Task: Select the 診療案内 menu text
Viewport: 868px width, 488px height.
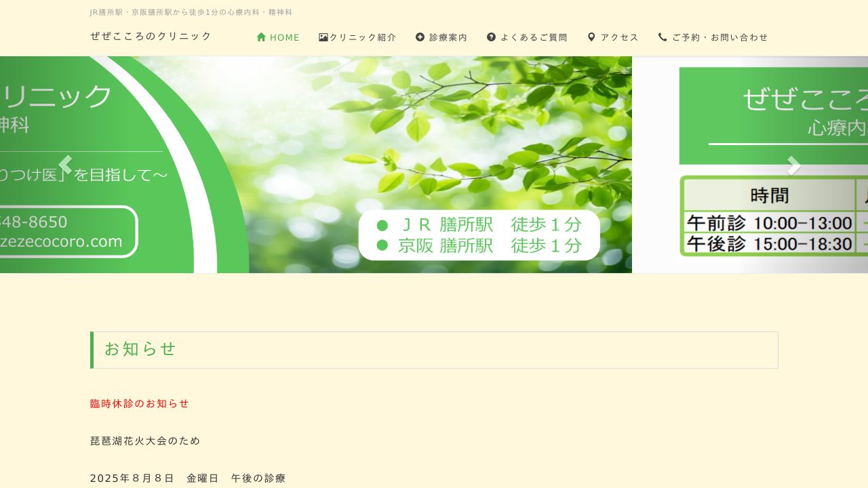Action: (448, 37)
